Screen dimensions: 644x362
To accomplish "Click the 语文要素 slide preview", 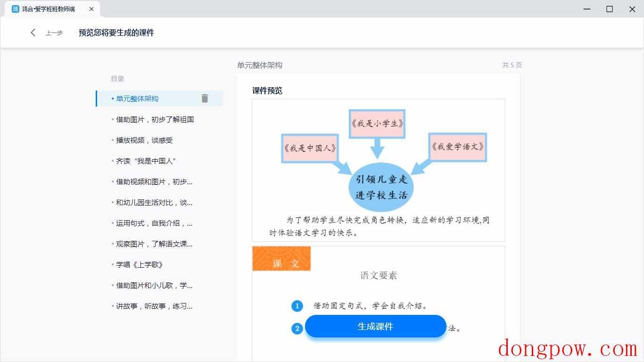I will pyautogui.click(x=379, y=304).
